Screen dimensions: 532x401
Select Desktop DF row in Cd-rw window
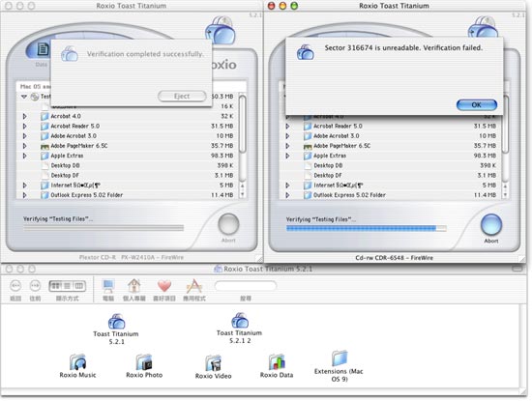(x=390, y=175)
